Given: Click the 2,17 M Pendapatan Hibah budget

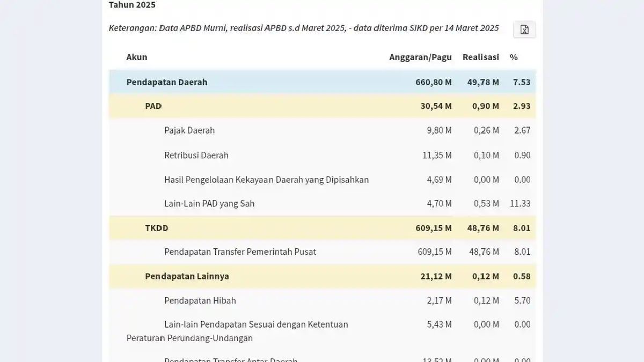Looking at the screenshot, I should (439, 300).
